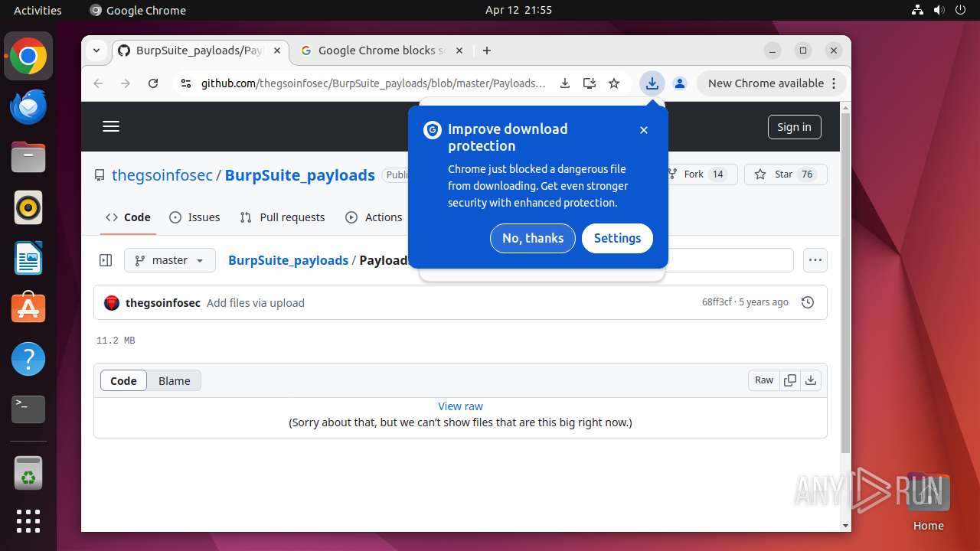Image resolution: width=980 pixels, height=551 pixels.
Task: Open commit history clock icon
Action: tap(807, 302)
